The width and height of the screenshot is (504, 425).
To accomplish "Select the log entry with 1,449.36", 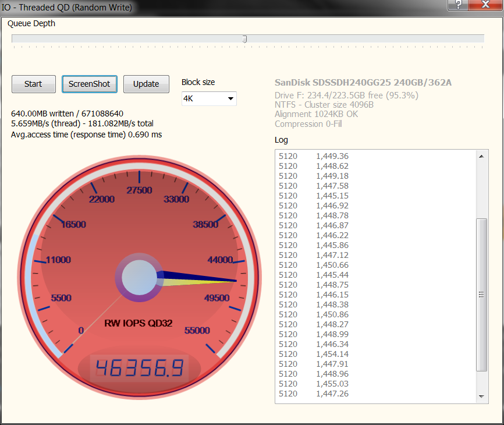I will (332, 156).
